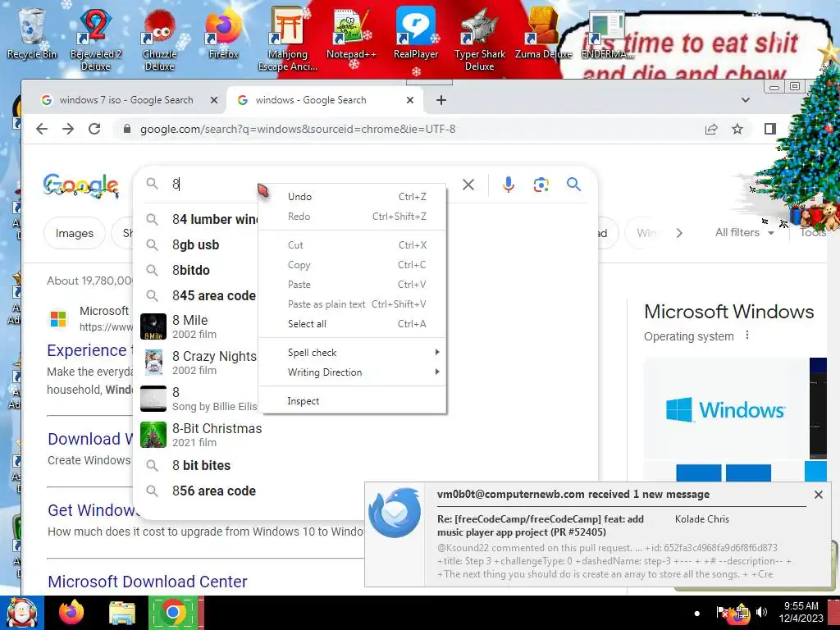
Task: Open File Explorer from taskbar
Action: coord(122,612)
